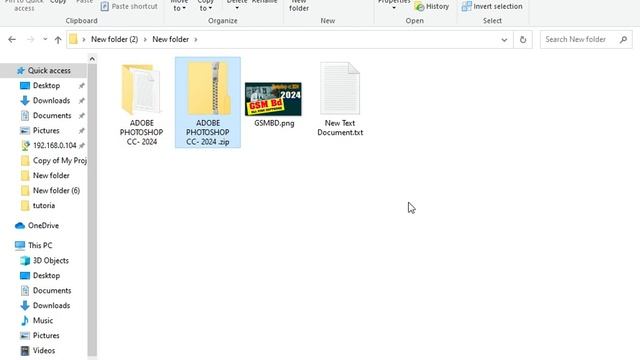Click navigation pane scroll up arrow
The width and height of the screenshot is (640, 360).
pyautogui.click(x=92, y=59)
